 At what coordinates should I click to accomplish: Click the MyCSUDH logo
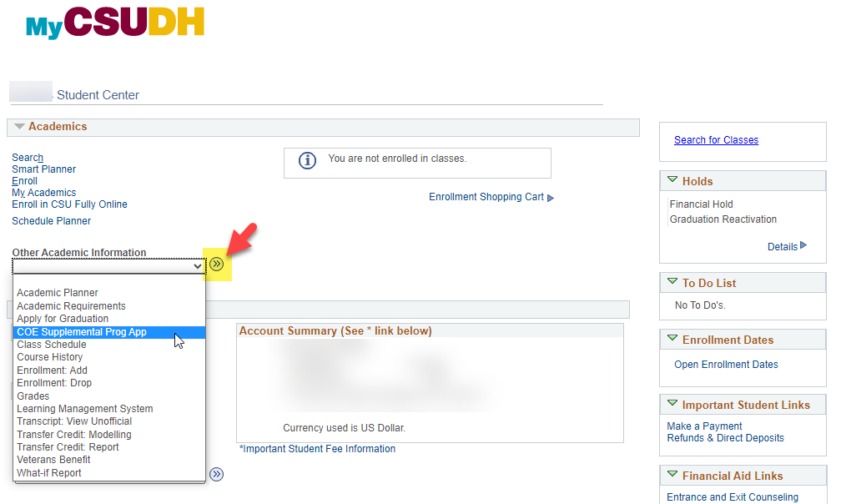point(115,23)
